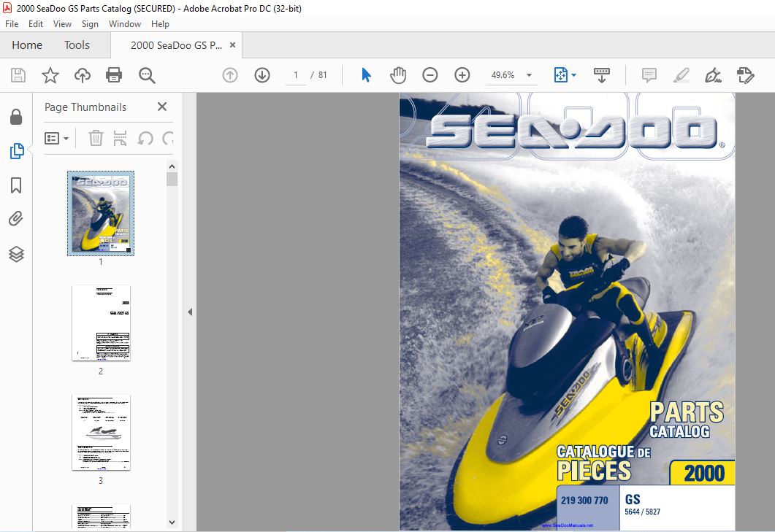The width and height of the screenshot is (775, 532).
Task: Add a comment with speech bubble icon
Action: point(649,75)
